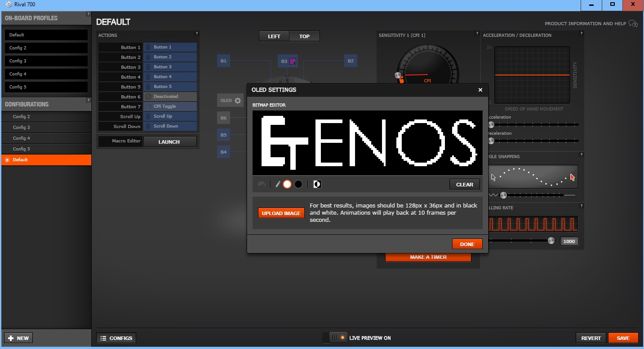Choose Config 5 in Configurations list

(46, 149)
